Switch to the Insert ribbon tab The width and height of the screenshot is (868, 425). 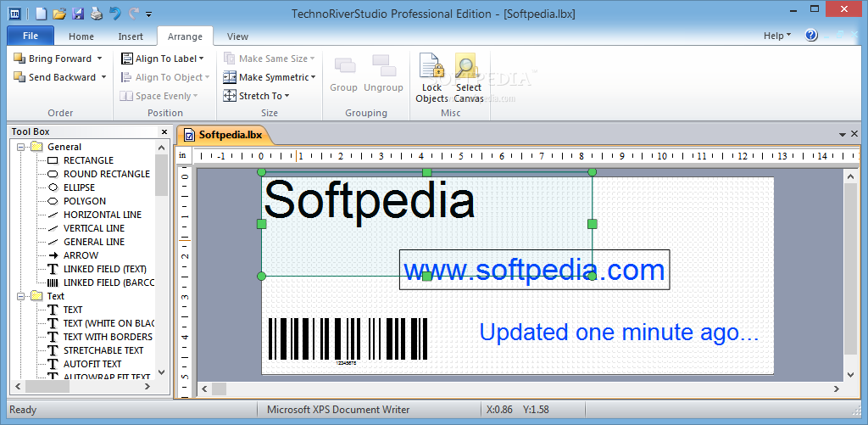[131, 36]
